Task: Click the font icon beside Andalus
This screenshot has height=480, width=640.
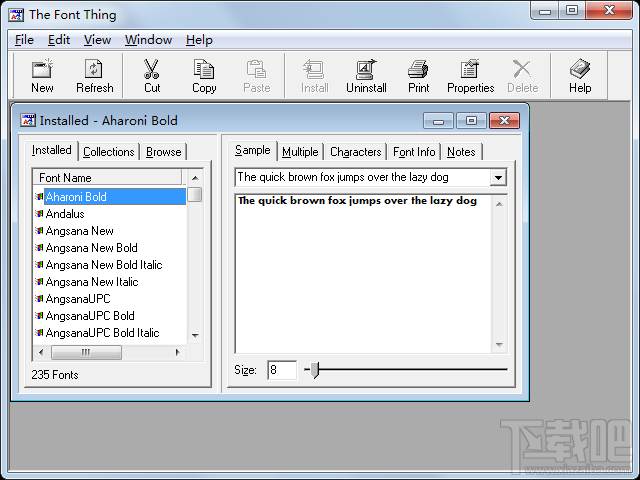Action: tap(39, 213)
